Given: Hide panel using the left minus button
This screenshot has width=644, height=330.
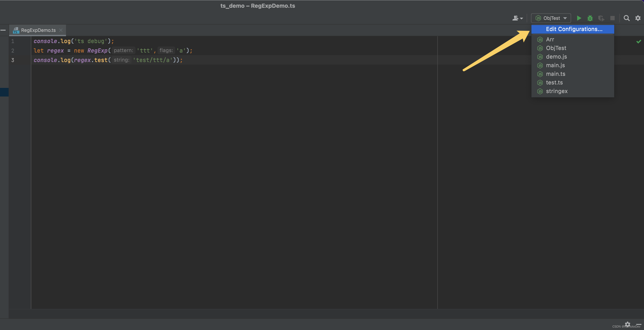Looking at the screenshot, I should pyautogui.click(x=3, y=30).
